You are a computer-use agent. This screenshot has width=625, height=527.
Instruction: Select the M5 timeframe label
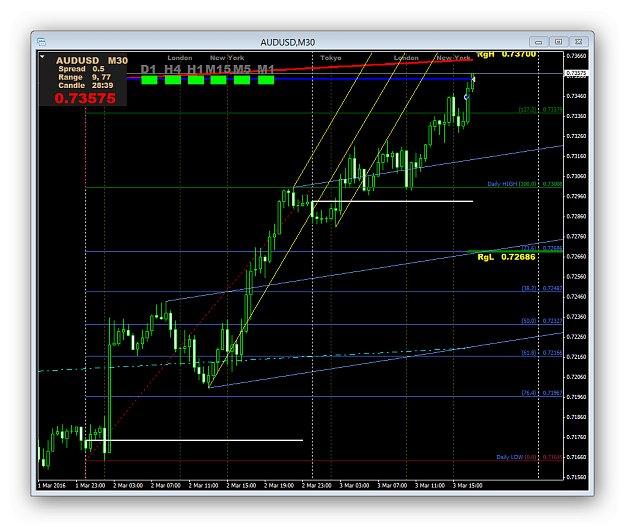click(x=242, y=69)
